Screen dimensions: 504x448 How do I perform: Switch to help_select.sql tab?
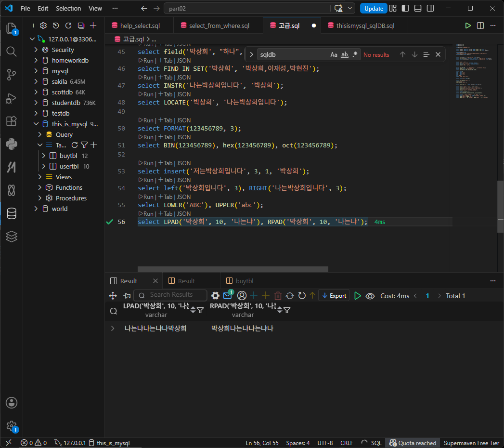point(139,26)
